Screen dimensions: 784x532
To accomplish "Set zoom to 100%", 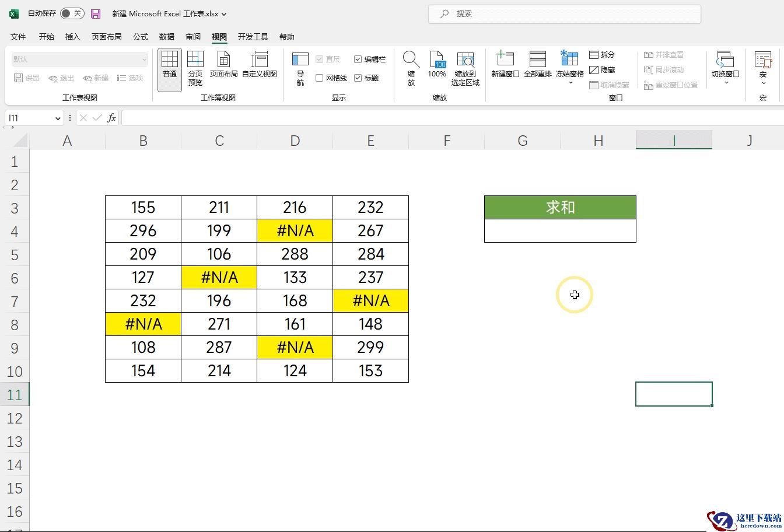I will (x=437, y=65).
